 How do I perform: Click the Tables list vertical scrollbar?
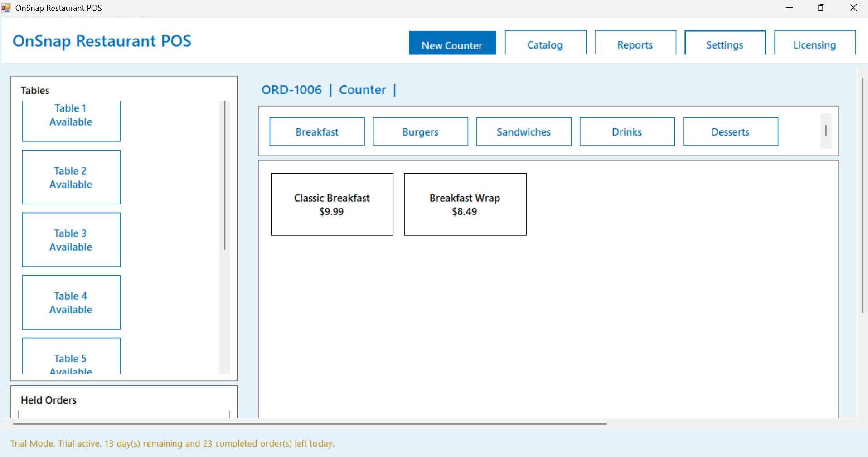[224, 176]
